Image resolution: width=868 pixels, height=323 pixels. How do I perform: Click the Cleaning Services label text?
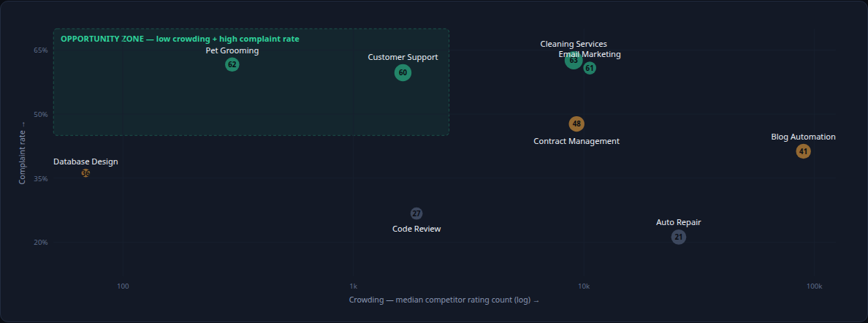[x=574, y=44]
